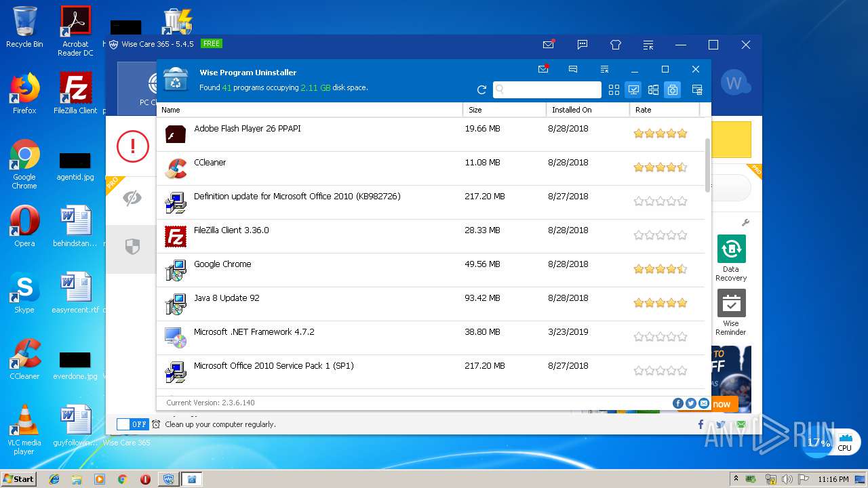Click the Adobe Flash Player star rating

click(660, 134)
